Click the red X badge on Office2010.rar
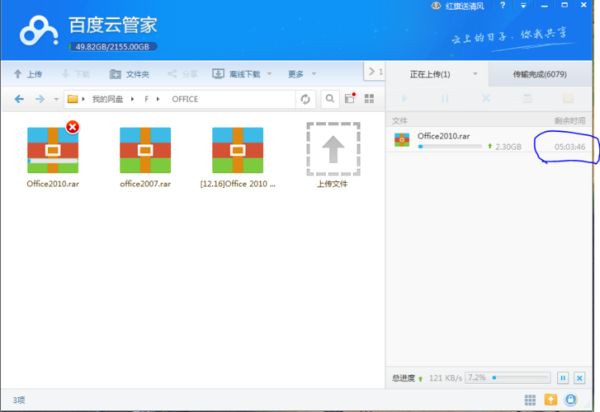This screenshot has height=412, width=600. [72, 127]
